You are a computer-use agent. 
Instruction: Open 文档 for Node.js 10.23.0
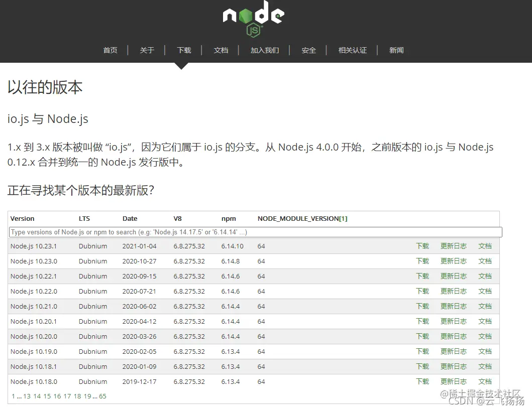[485, 261]
